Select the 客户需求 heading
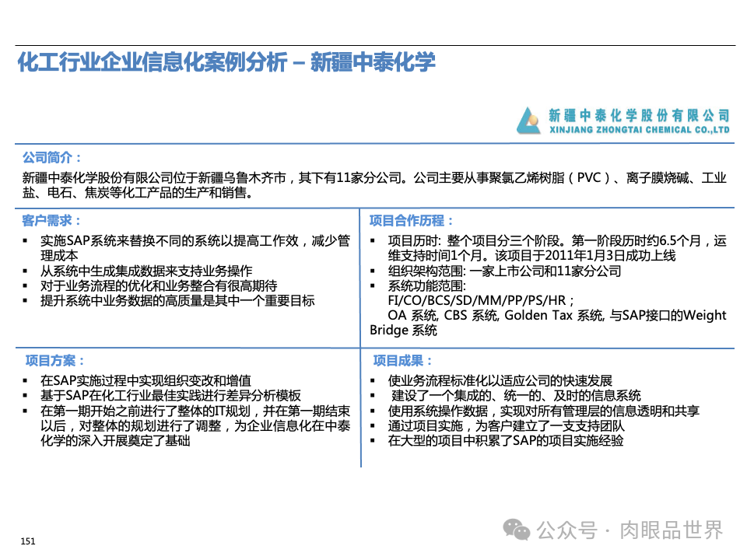 51,220
